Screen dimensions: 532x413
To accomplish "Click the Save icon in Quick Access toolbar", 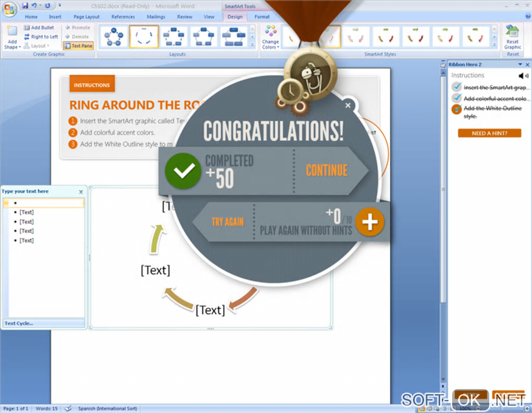I will pyautogui.click(x=25, y=5).
